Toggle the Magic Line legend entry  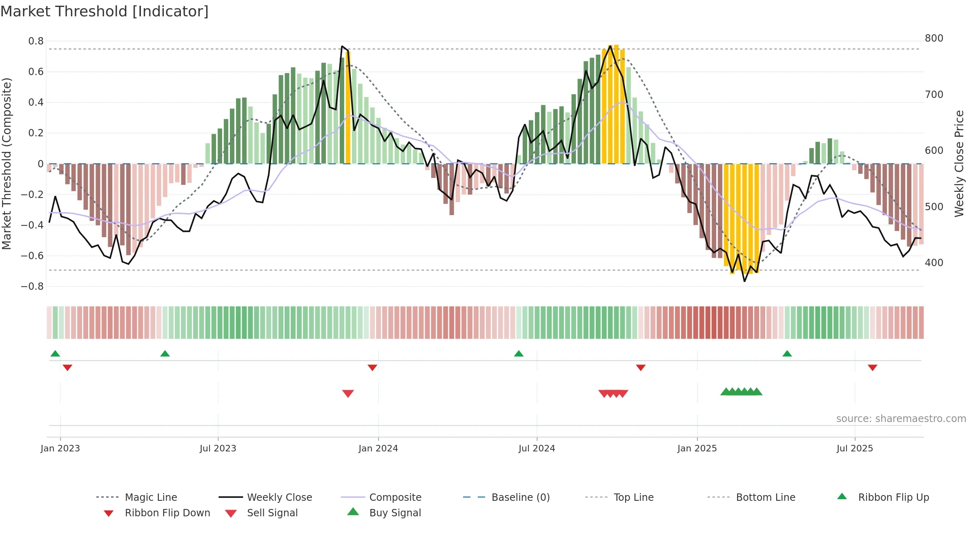pos(137,497)
